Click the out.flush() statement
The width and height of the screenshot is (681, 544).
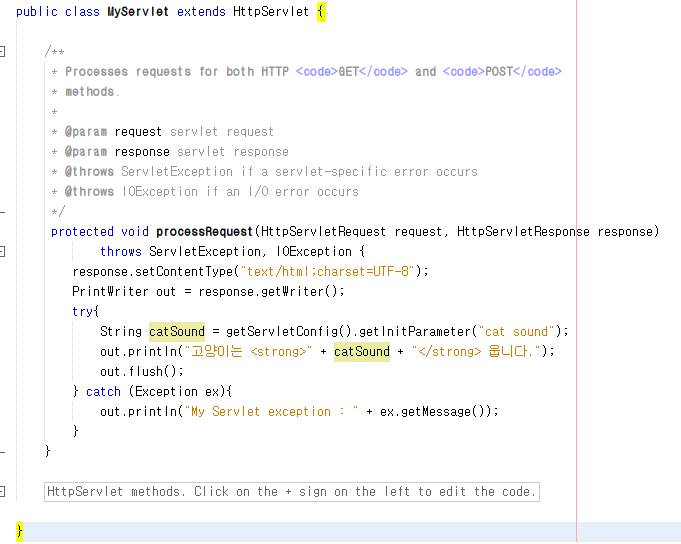coord(142,372)
